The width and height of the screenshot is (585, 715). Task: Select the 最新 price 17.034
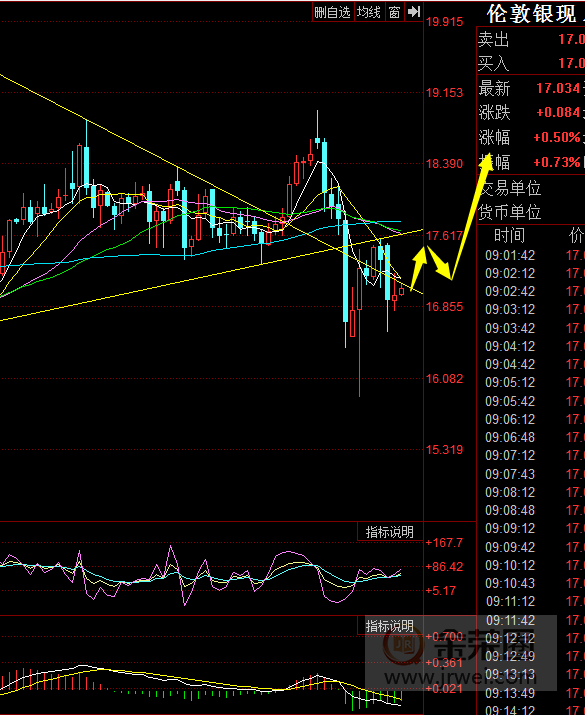point(558,88)
